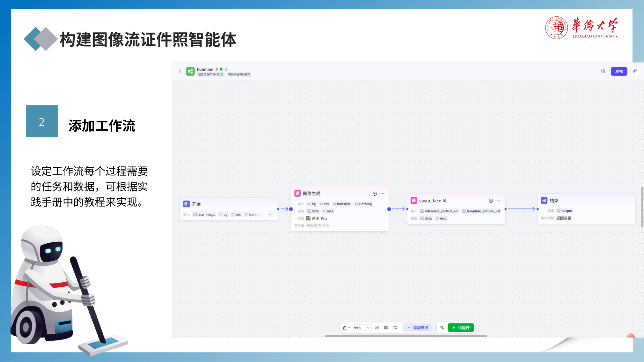Click the 添加节点 add node button
This screenshot has width=644, height=362.
pos(418,328)
